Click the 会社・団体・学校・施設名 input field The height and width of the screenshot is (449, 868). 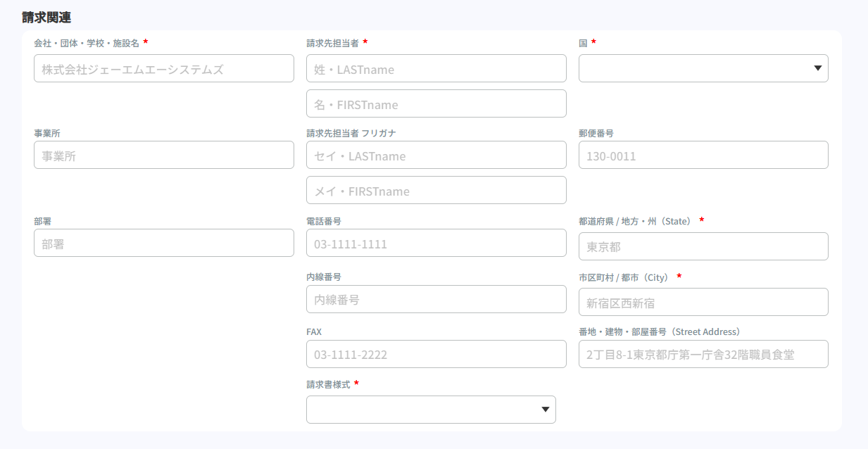pyautogui.click(x=163, y=68)
